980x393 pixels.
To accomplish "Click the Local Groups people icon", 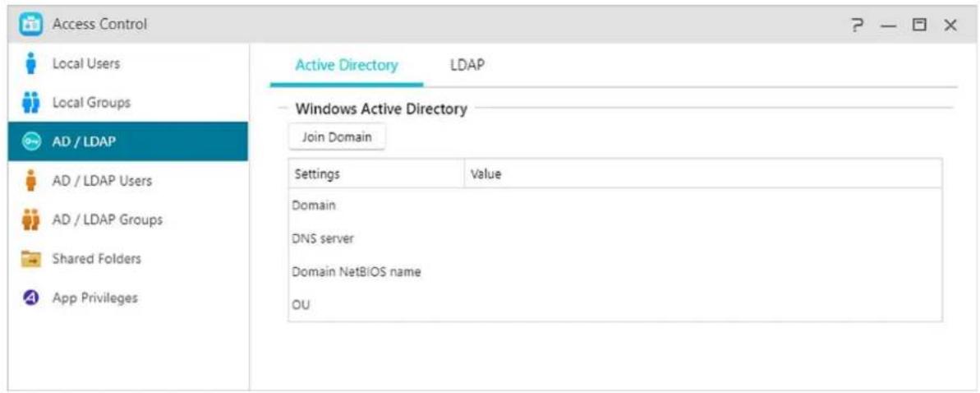I will point(31,103).
